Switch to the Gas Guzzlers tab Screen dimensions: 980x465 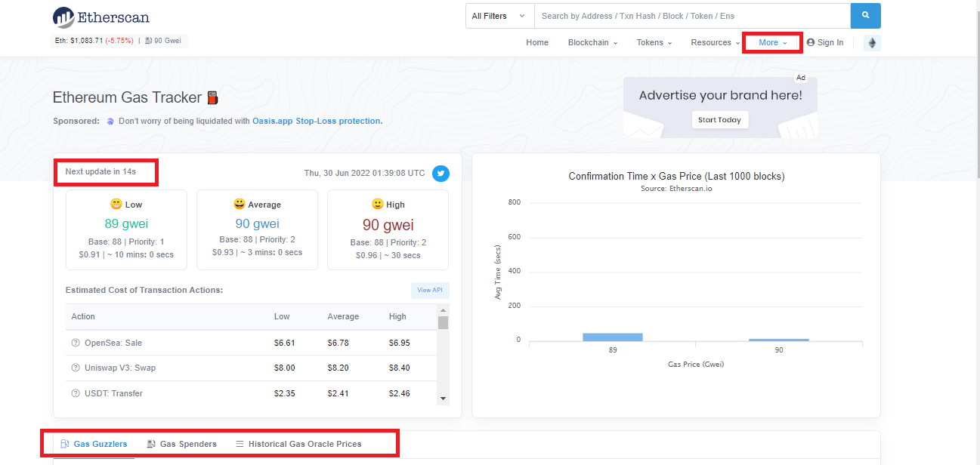click(x=94, y=444)
